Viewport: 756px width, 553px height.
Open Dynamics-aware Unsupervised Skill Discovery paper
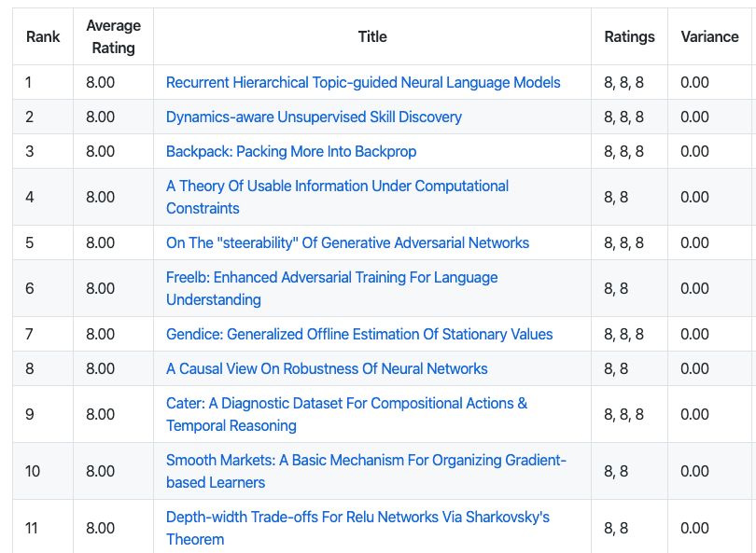[x=314, y=117]
